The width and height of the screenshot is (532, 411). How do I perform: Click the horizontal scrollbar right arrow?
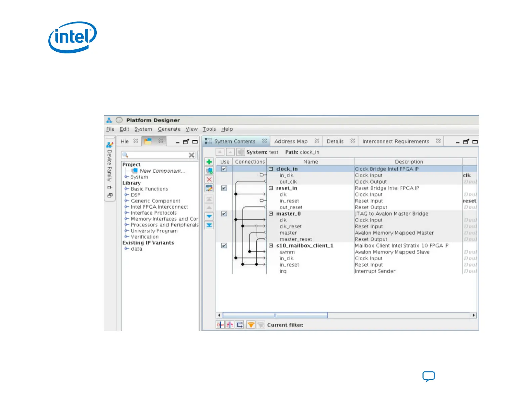(x=474, y=315)
